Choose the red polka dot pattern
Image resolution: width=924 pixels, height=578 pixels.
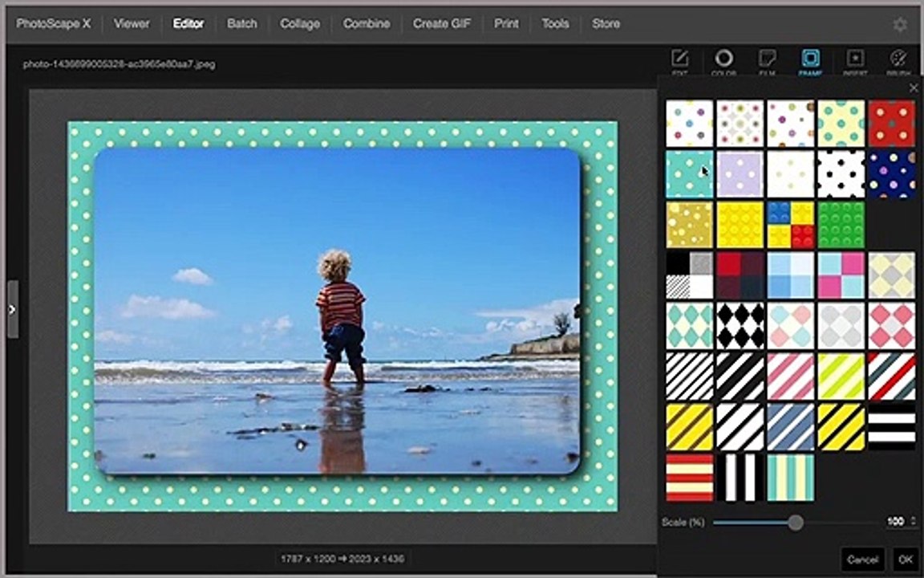coord(892,124)
